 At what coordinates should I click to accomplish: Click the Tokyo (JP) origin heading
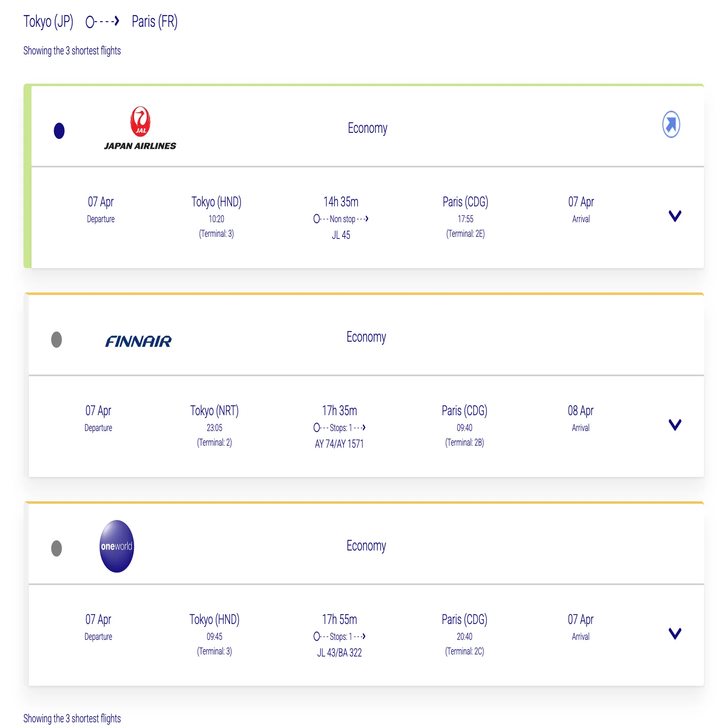click(x=48, y=22)
